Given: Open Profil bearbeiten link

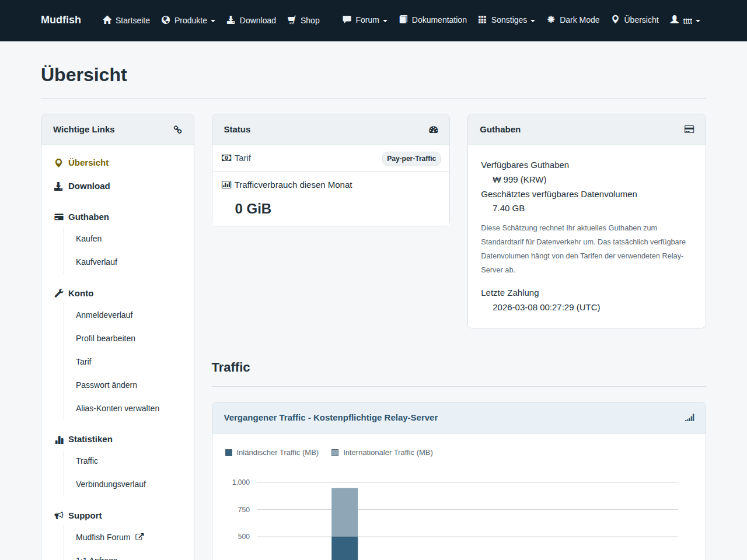Looking at the screenshot, I should pos(106,338).
